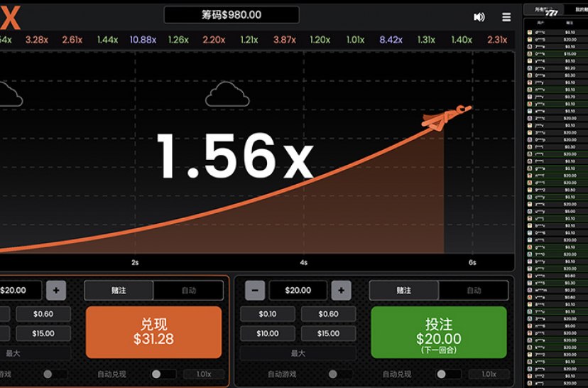Switch right panel to 赌注 tab

click(404, 291)
